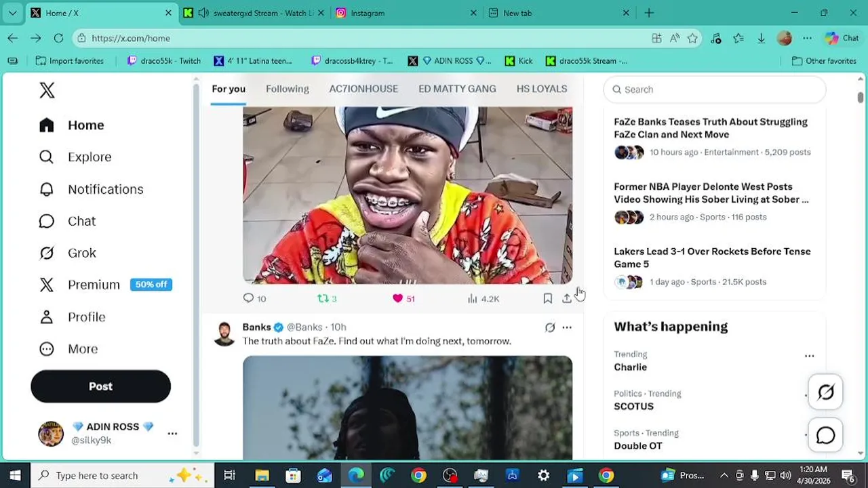
Task: Click the reply icon with 10 replies
Action: 248,298
